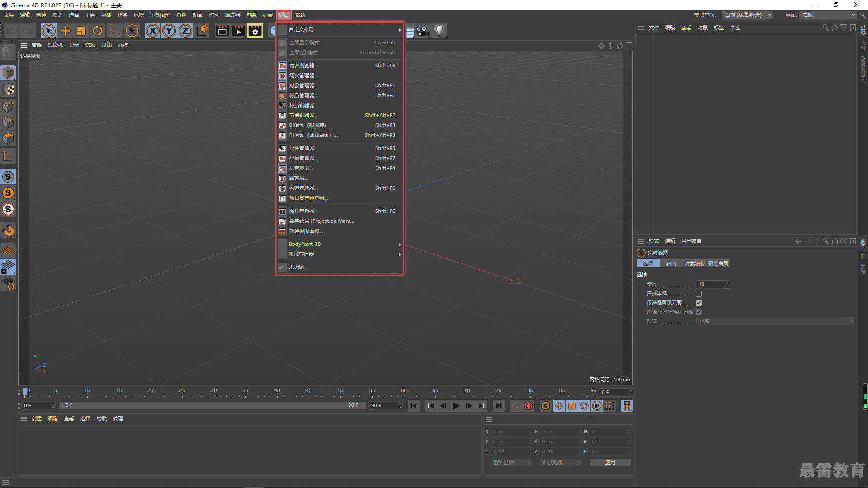The width and height of the screenshot is (868, 488).
Task: Click the light bulb icon
Action: pos(439,31)
